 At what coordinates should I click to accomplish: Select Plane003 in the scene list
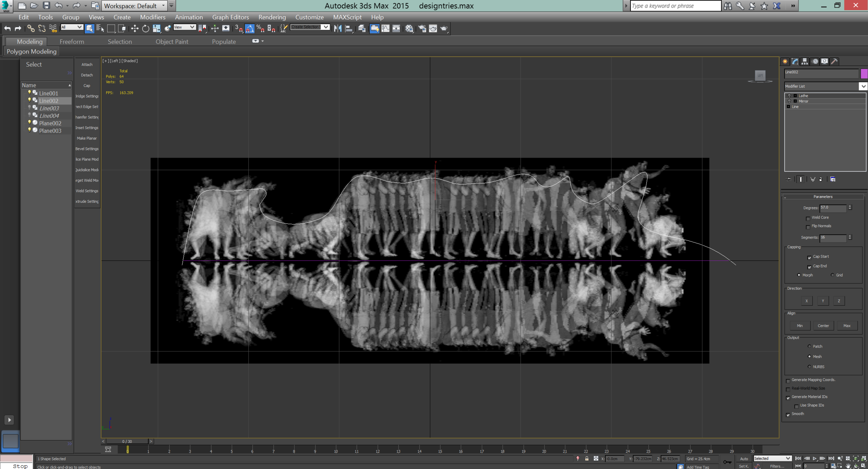tap(50, 131)
